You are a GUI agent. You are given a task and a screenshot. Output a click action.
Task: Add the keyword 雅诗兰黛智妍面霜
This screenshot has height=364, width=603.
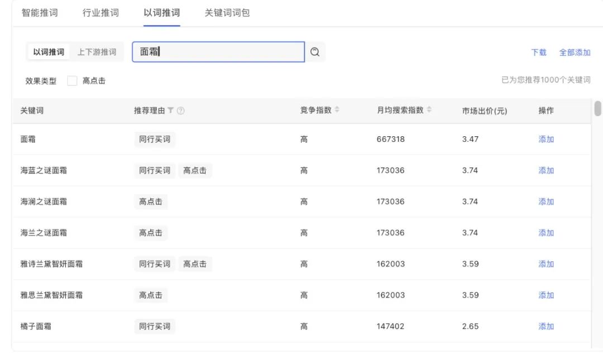coord(546,264)
